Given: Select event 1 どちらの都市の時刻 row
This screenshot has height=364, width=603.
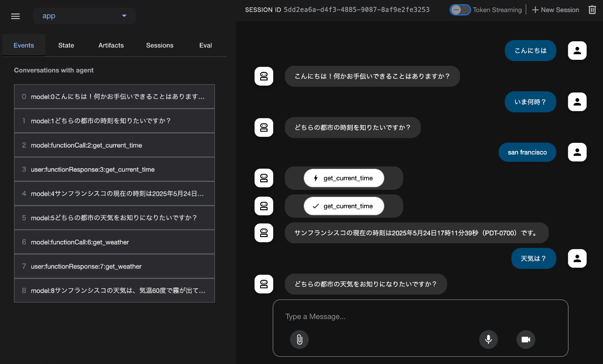Looking at the screenshot, I should point(115,121).
